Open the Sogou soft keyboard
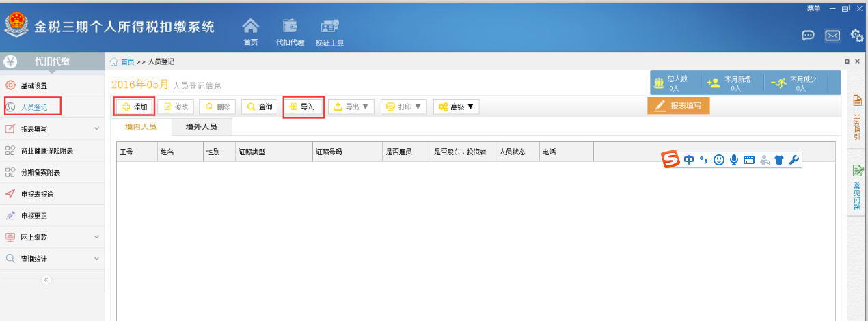Image resolution: width=868 pixels, height=321 pixels. [749, 160]
